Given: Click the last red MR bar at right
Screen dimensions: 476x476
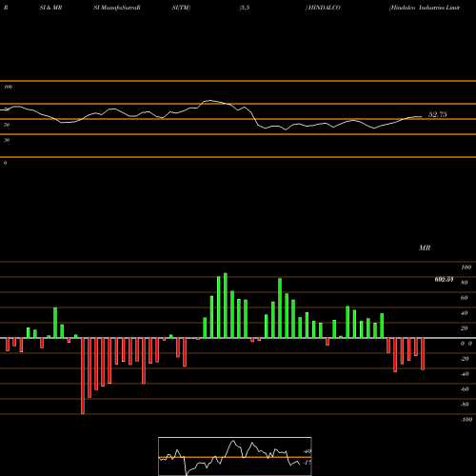Looking at the screenshot, I should click(423, 354).
